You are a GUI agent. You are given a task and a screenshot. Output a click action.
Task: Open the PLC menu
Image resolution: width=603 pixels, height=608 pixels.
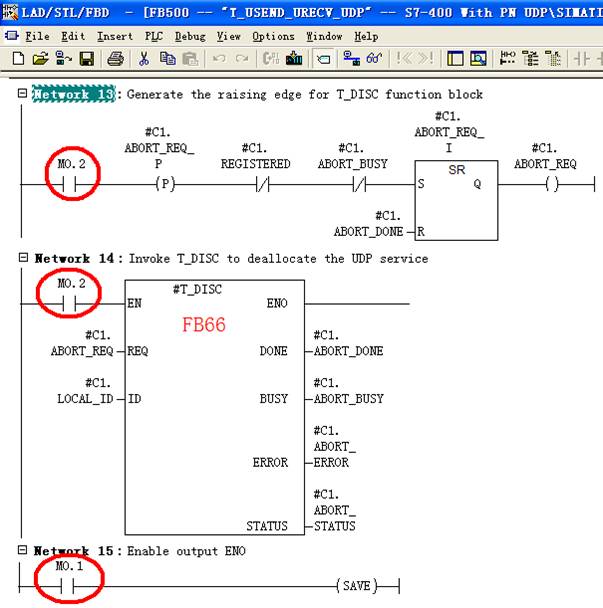[153, 36]
